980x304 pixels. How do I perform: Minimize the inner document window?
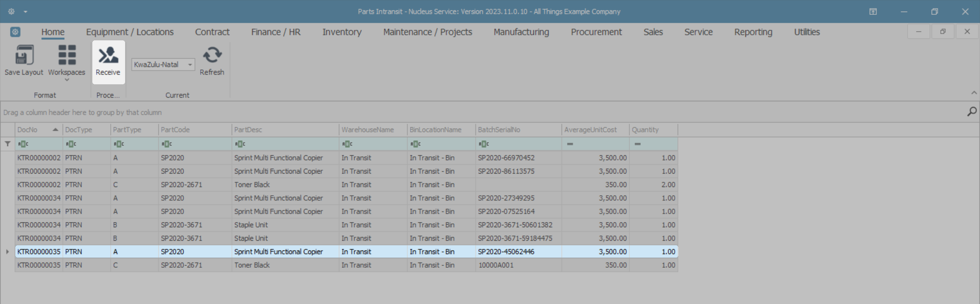point(918,32)
